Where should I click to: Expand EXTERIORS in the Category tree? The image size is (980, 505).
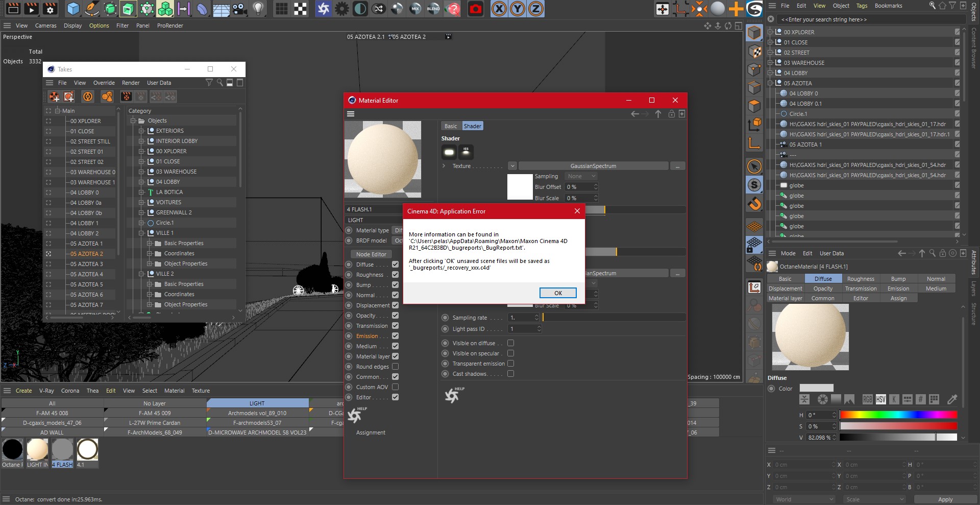click(x=141, y=131)
